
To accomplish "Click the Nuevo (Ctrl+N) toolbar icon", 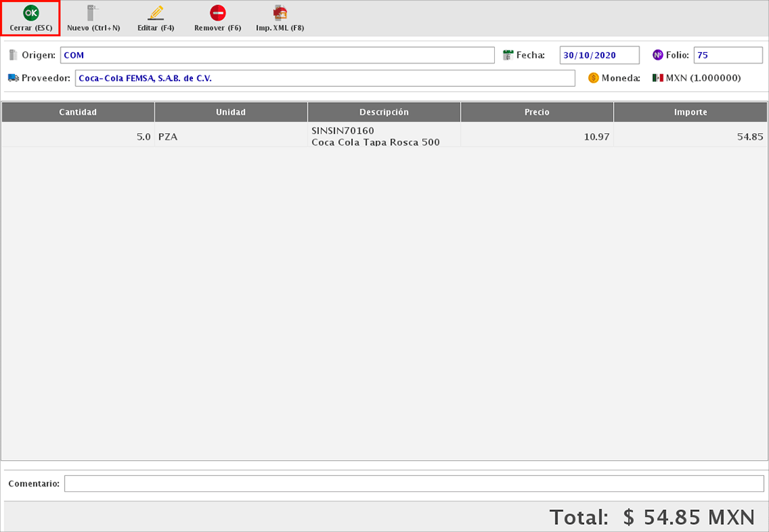I will [93, 13].
